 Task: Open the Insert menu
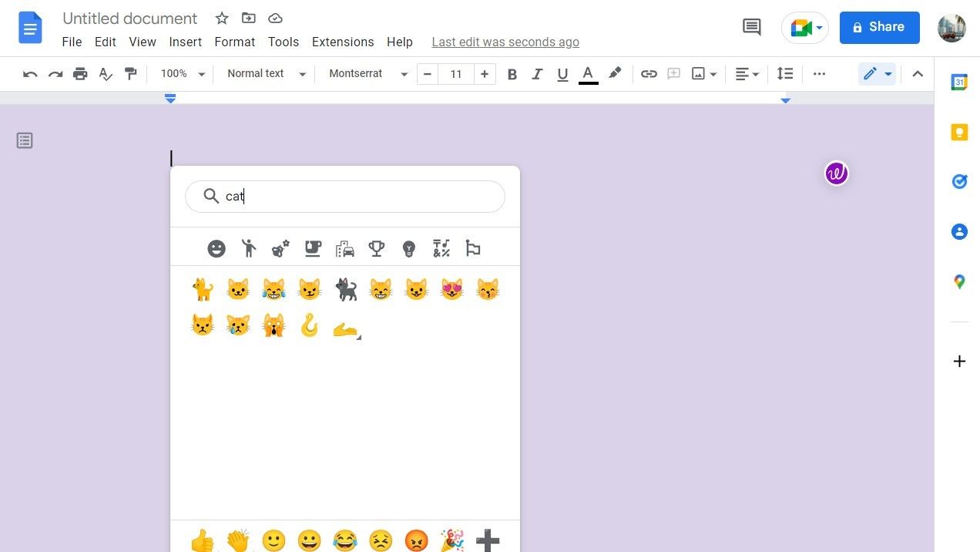pos(185,42)
